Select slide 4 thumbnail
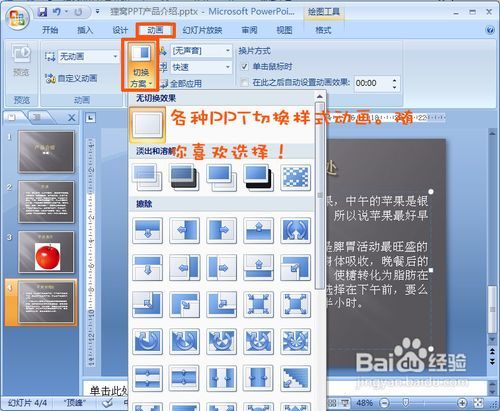 pyautogui.click(x=46, y=302)
